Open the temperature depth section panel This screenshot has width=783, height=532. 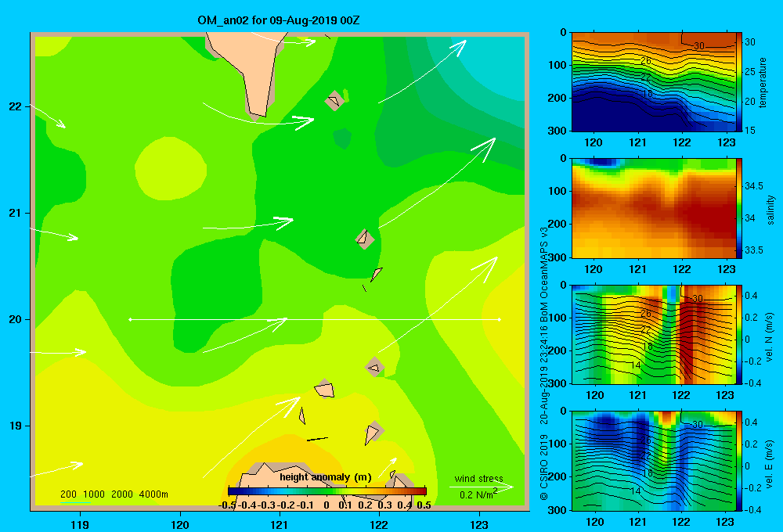(653, 81)
